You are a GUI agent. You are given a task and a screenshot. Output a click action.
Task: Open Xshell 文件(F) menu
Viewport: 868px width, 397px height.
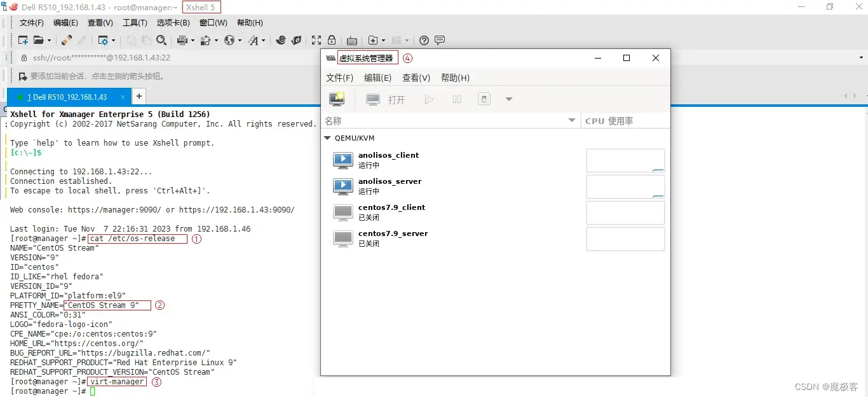coord(31,22)
